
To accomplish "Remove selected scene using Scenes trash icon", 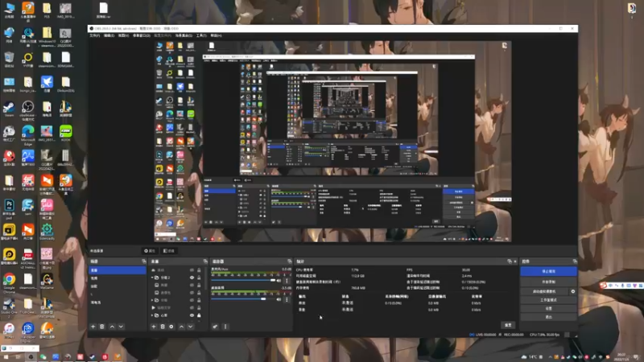I will (x=102, y=327).
